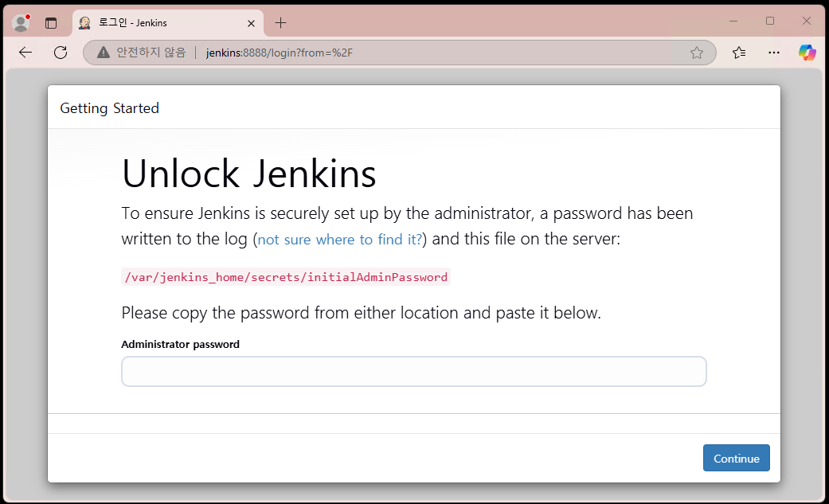Image resolution: width=829 pixels, height=504 pixels.
Task: Click the 'Getting Started' header text
Action: tap(109, 108)
